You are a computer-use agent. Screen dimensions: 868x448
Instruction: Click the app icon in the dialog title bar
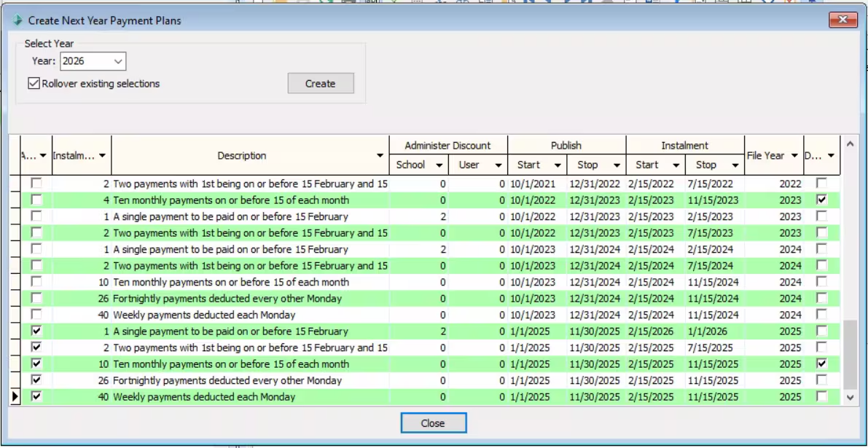[17, 21]
